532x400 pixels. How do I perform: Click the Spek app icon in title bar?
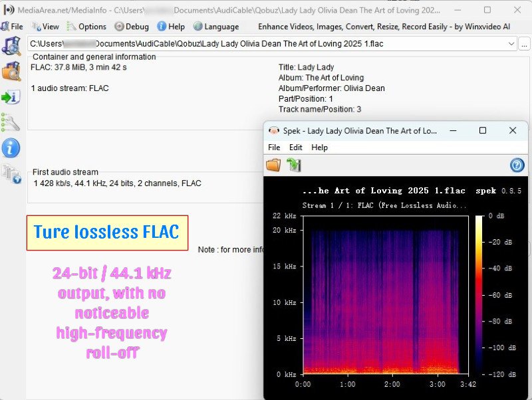click(273, 130)
